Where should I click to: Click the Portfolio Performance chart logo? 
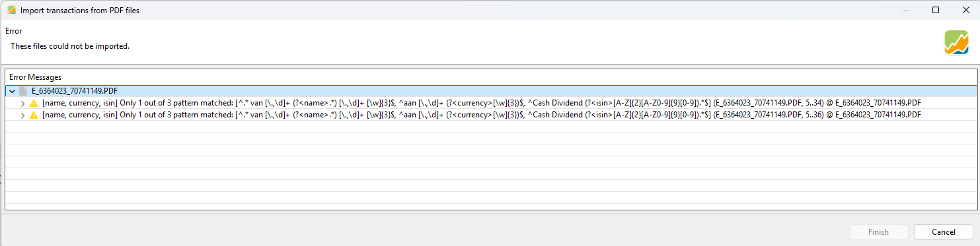tap(956, 43)
